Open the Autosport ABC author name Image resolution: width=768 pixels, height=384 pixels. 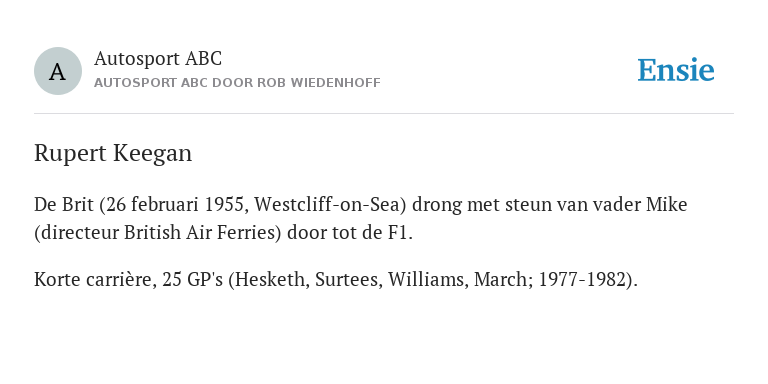[158, 59]
